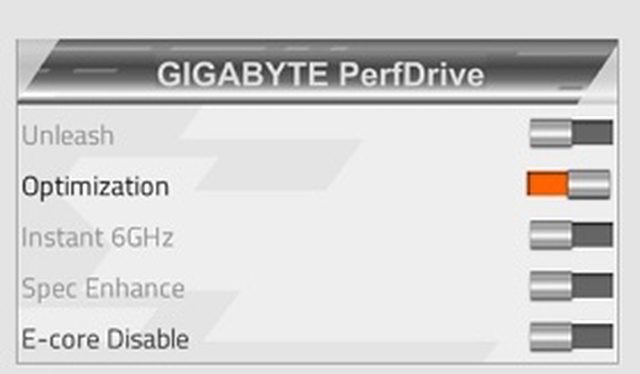
Task: Click the GIGABYTE PerfDrive header title
Action: 321,74
